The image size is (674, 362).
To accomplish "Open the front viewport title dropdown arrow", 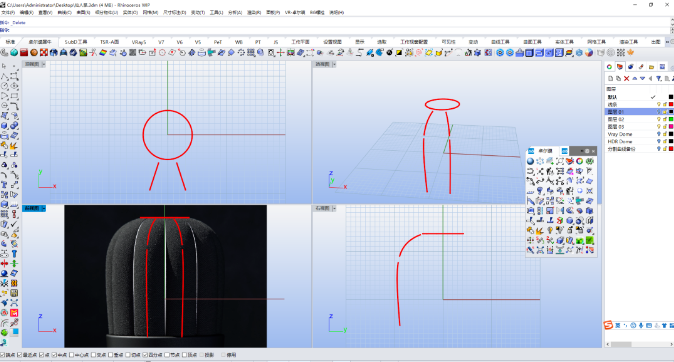I will click(43, 208).
